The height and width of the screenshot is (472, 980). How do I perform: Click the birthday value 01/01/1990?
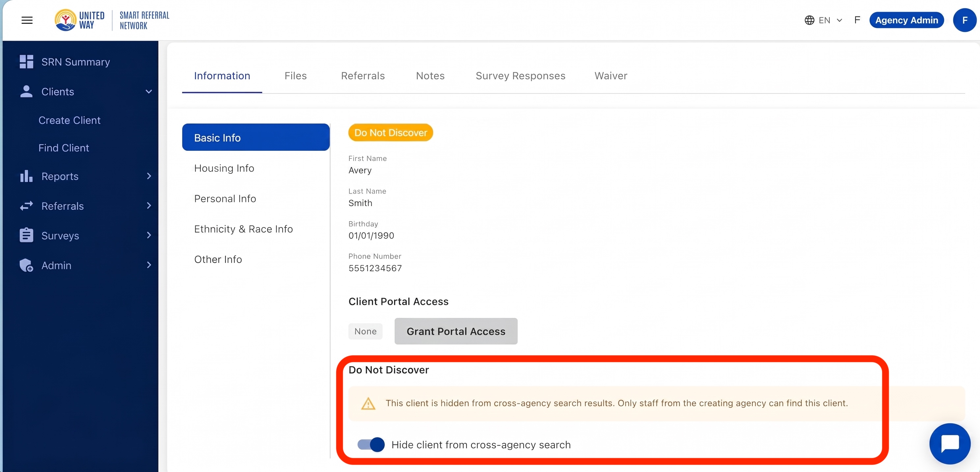[x=371, y=235]
